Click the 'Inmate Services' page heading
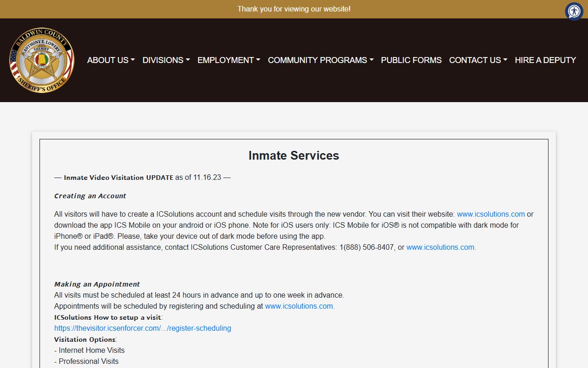This screenshot has height=368, width=588. click(x=294, y=155)
